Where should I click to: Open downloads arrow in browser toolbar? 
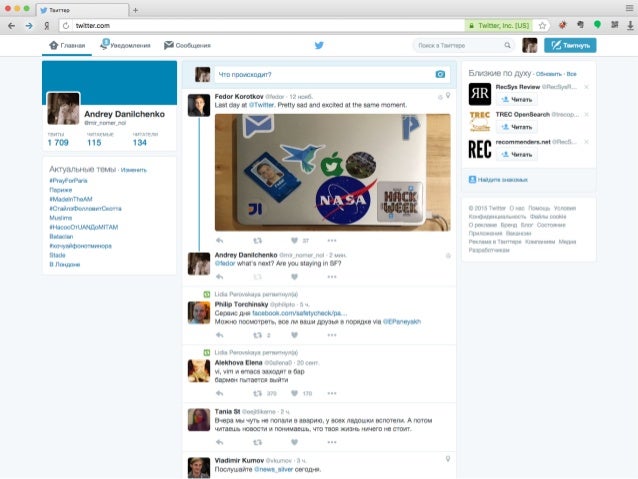(x=630, y=25)
